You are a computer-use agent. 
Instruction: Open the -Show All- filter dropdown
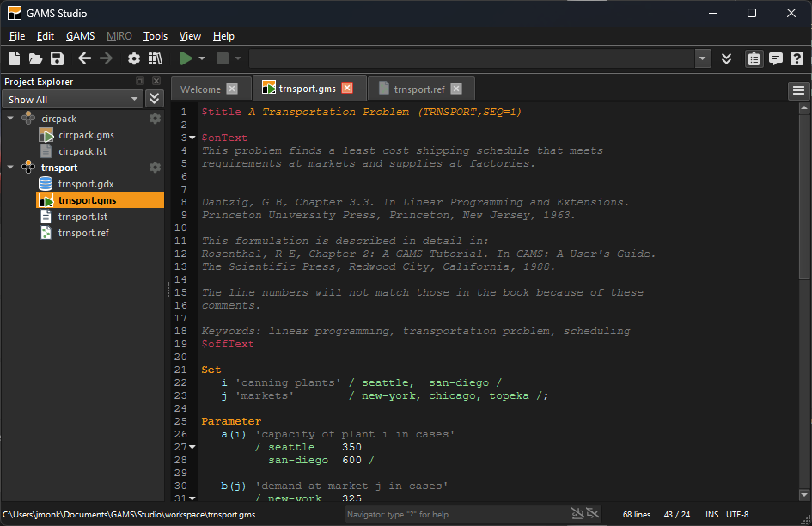coord(72,99)
